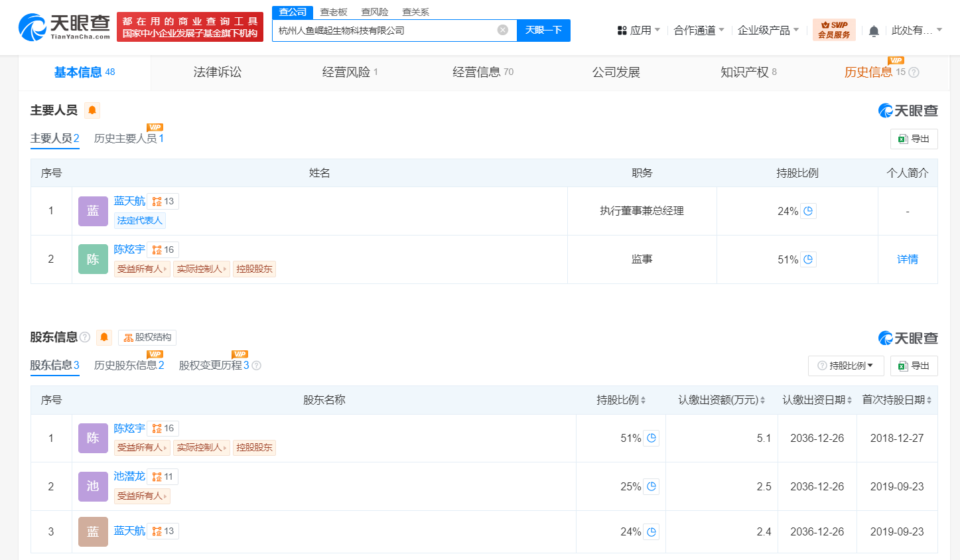Open the 股权结构 chart button
This screenshot has height=560, width=960.
tap(147, 338)
